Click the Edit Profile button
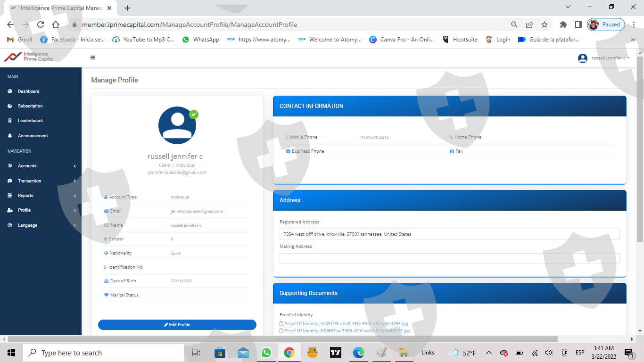Image resolution: width=644 pixels, height=362 pixels. click(x=177, y=325)
